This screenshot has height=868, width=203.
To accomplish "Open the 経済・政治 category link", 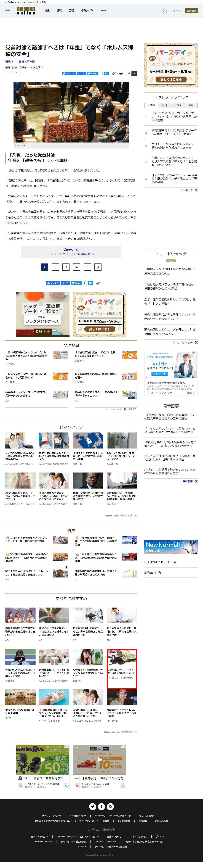I will (11, 67).
